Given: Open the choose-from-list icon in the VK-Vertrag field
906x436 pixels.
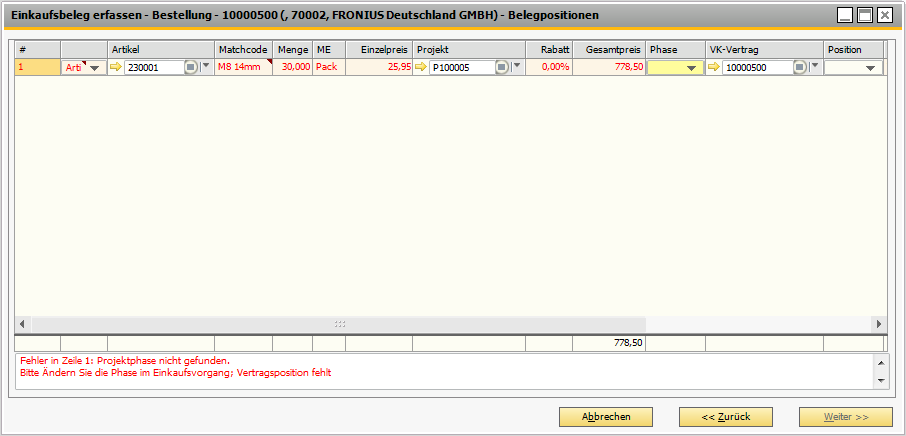Looking at the screenshot, I should [800, 67].
